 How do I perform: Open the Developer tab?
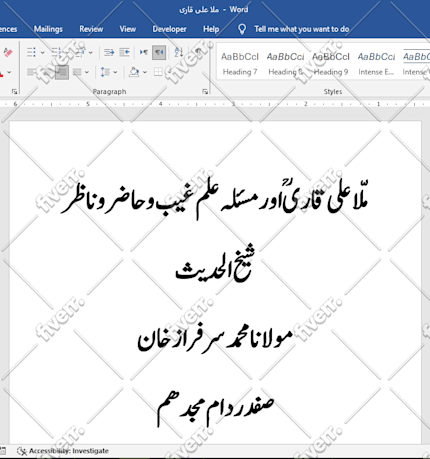pos(169,29)
